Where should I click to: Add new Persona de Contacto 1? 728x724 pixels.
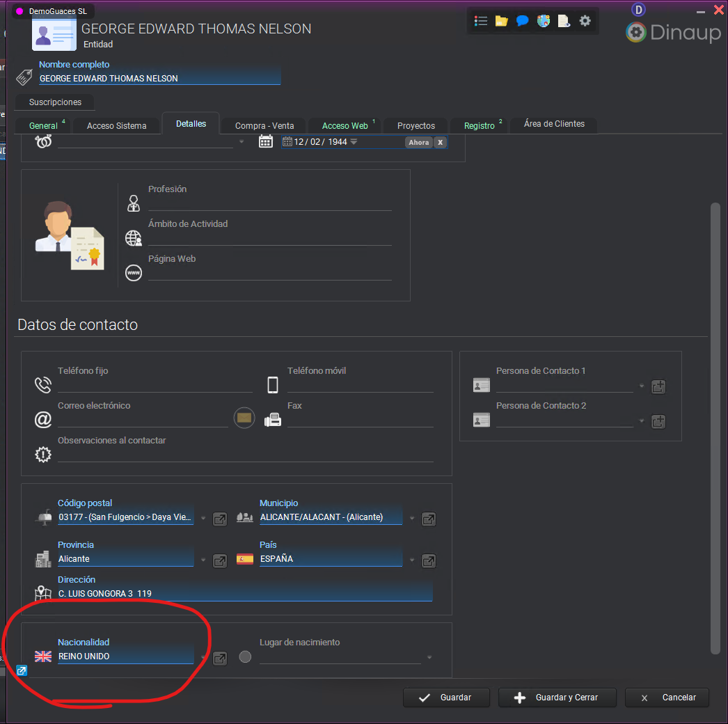pos(658,386)
